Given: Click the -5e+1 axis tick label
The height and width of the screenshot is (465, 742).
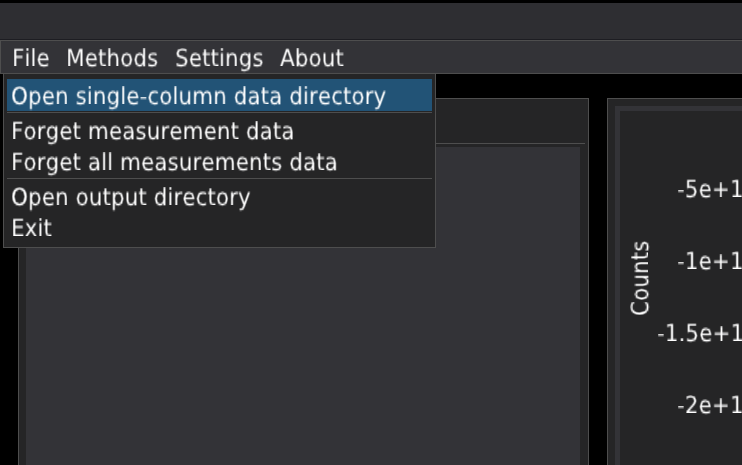Looking at the screenshot, I should [x=709, y=190].
